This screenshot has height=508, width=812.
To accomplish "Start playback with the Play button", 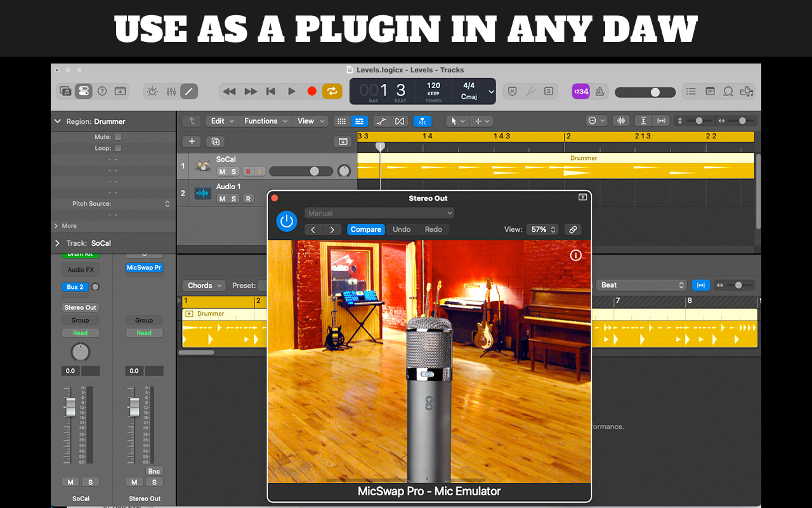I will point(292,91).
